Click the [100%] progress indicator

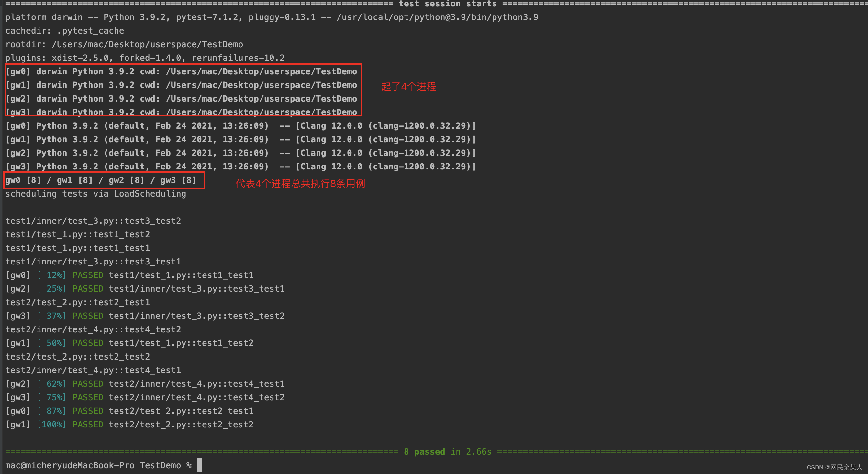coord(51,424)
